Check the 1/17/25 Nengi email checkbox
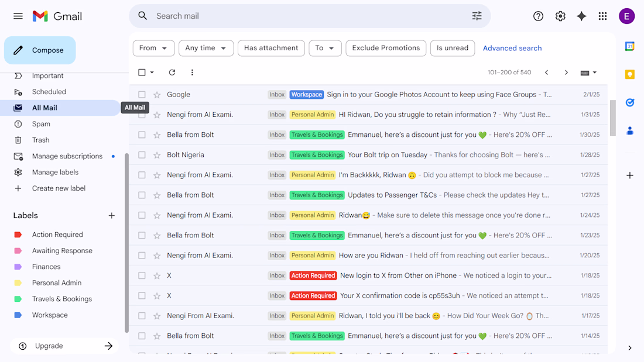This screenshot has height=362, width=644. click(x=142, y=316)
